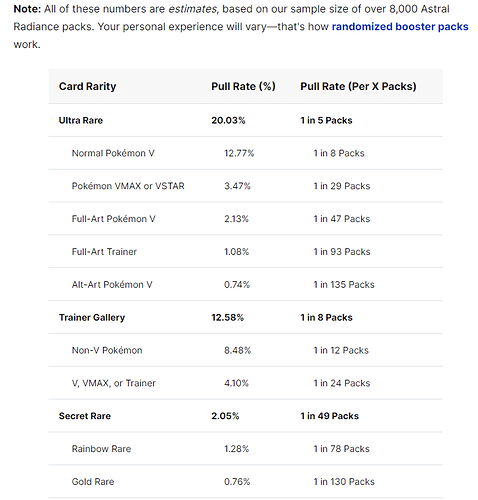
Task: Select the Ultra Rare row label
Action: coord(81,120)
